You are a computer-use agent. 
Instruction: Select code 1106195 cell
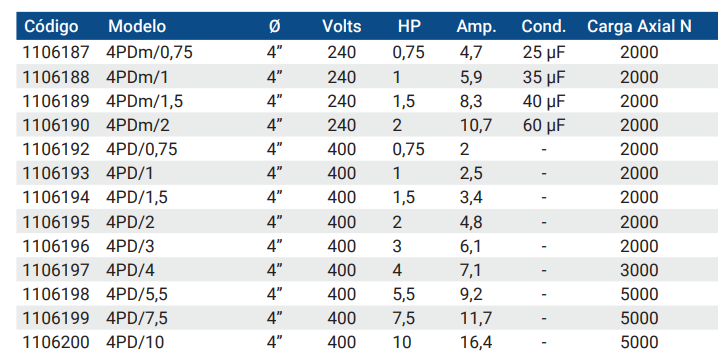[x=56, y=222]
